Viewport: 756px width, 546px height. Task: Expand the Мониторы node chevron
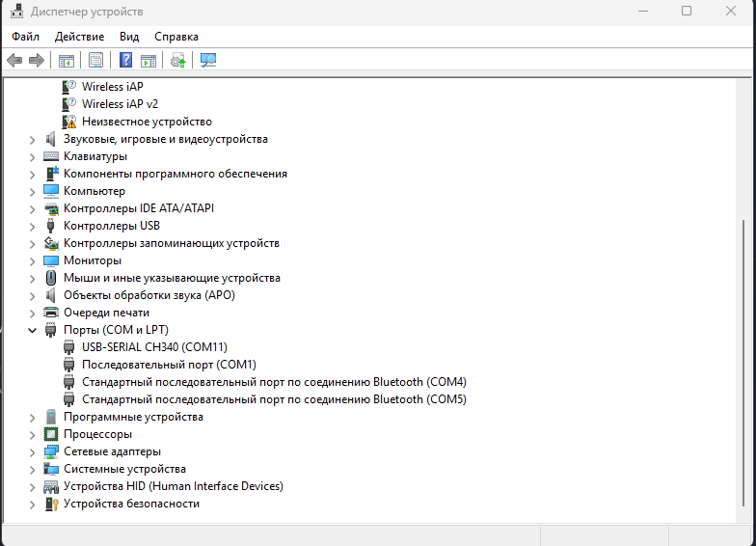[33, 261]
